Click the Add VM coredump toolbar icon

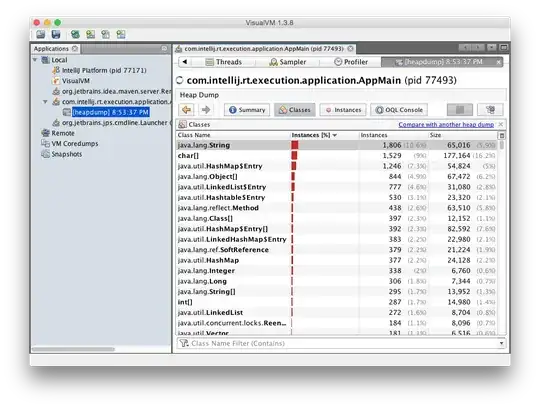coord(105,34)
